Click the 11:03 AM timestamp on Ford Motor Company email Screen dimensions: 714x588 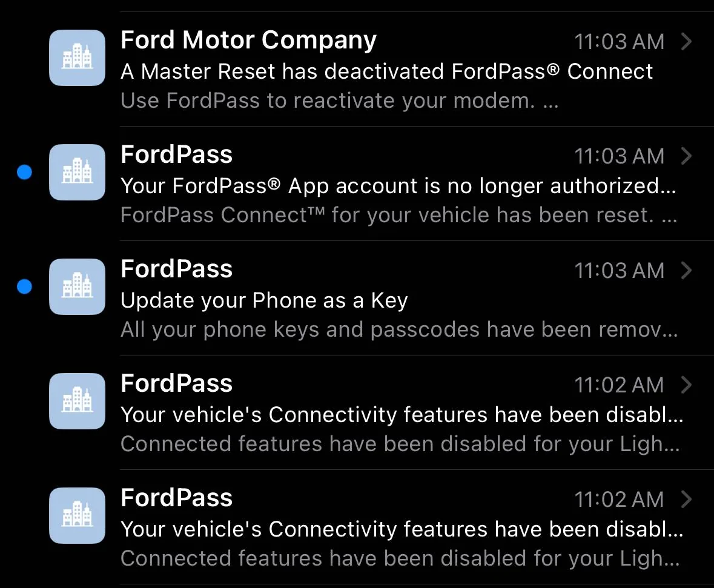pyautogui.click(x=619, y=42)
